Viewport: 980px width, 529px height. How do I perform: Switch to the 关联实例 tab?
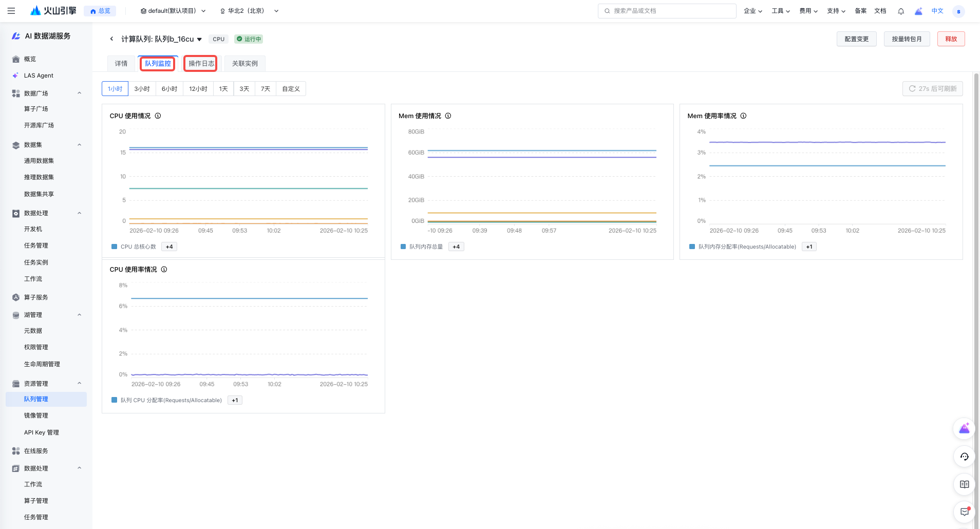click(x=245, y=64)
